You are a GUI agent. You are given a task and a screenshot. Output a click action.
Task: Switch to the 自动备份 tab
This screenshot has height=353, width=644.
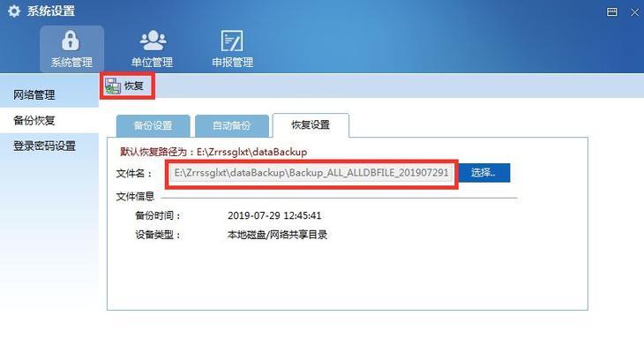click(x=232, y=125)
